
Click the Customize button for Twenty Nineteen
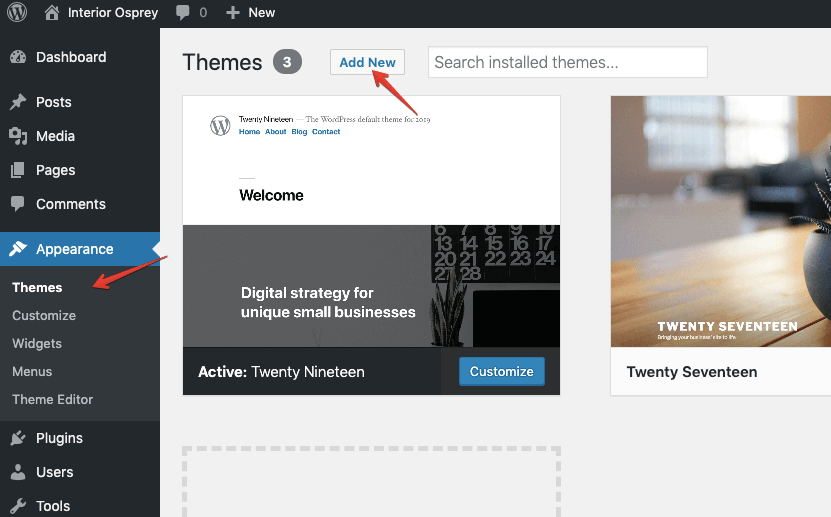tap(501, 371)
